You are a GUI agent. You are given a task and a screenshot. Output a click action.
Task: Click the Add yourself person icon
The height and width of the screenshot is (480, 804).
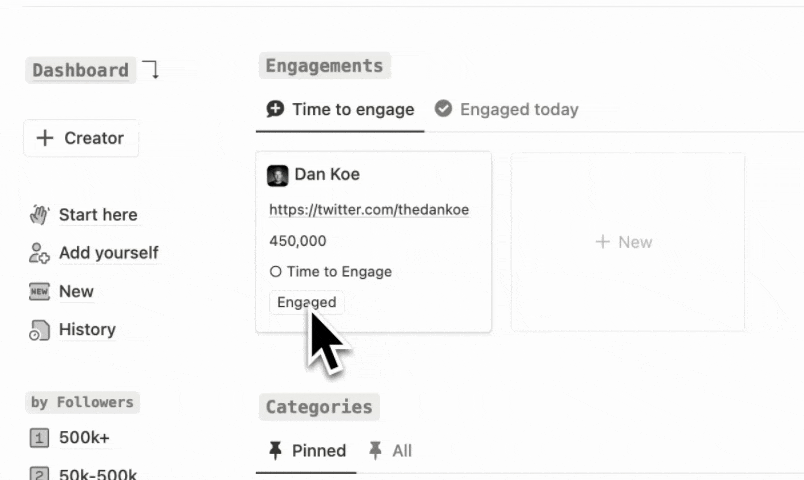39,253
